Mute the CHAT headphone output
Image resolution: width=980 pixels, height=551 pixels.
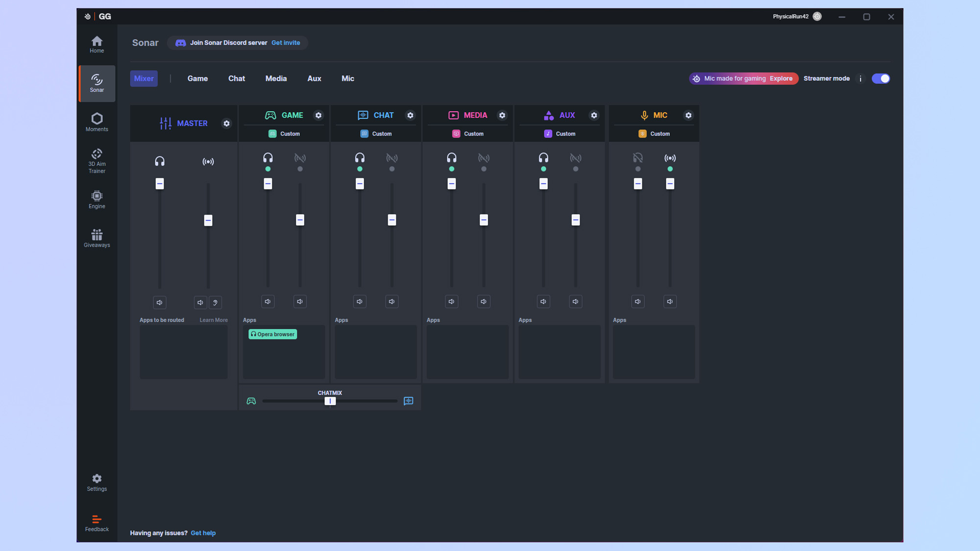pos(360,302)
